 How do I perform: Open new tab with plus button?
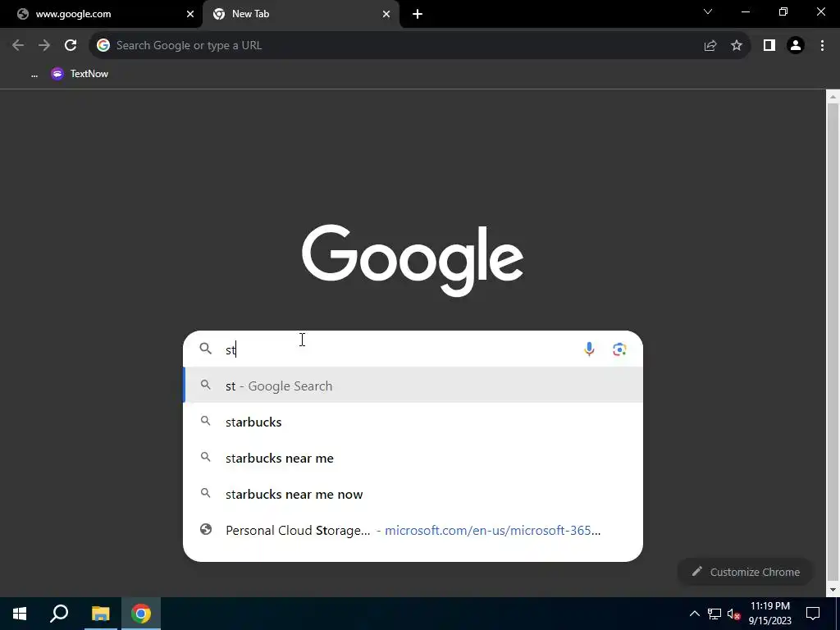coord(418,14)
